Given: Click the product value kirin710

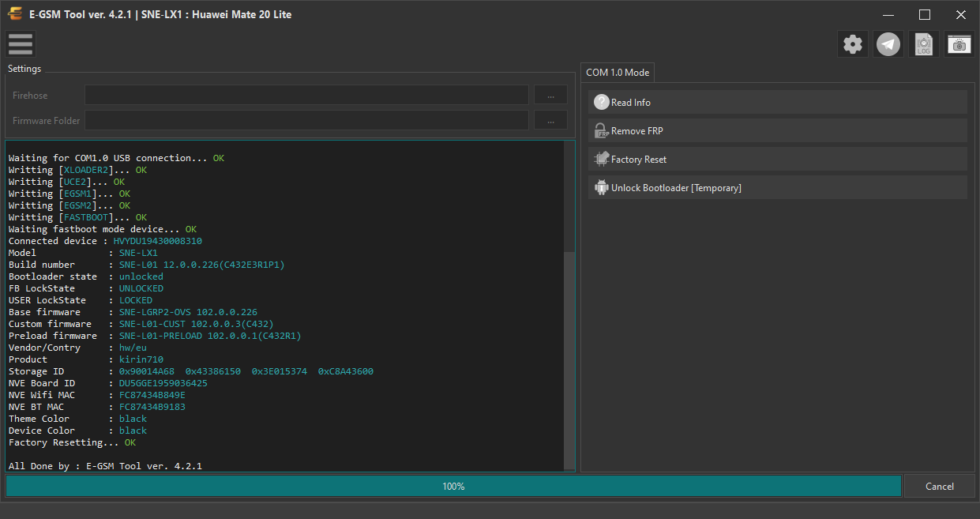Looking at the screenshot, I should [x=141, y=359].
